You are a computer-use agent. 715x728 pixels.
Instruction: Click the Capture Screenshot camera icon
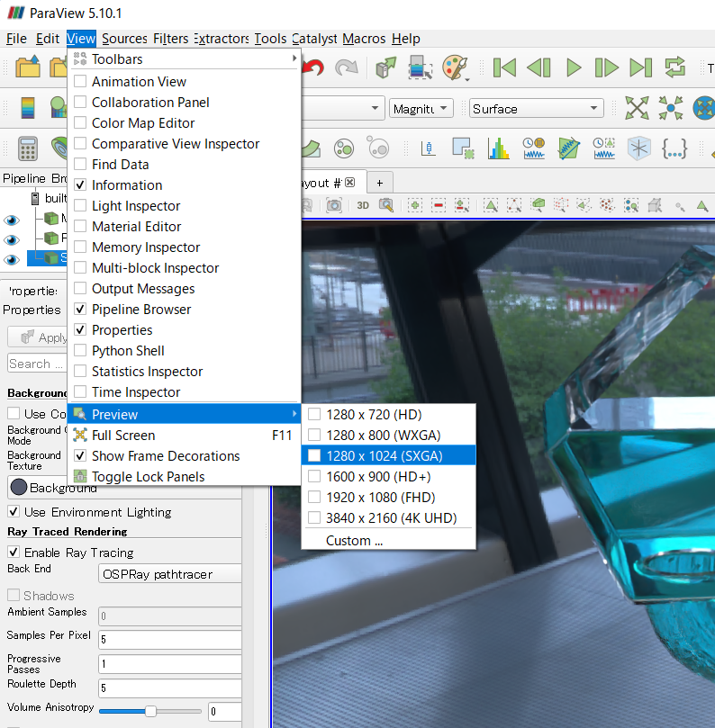click(x=333, y=205)
